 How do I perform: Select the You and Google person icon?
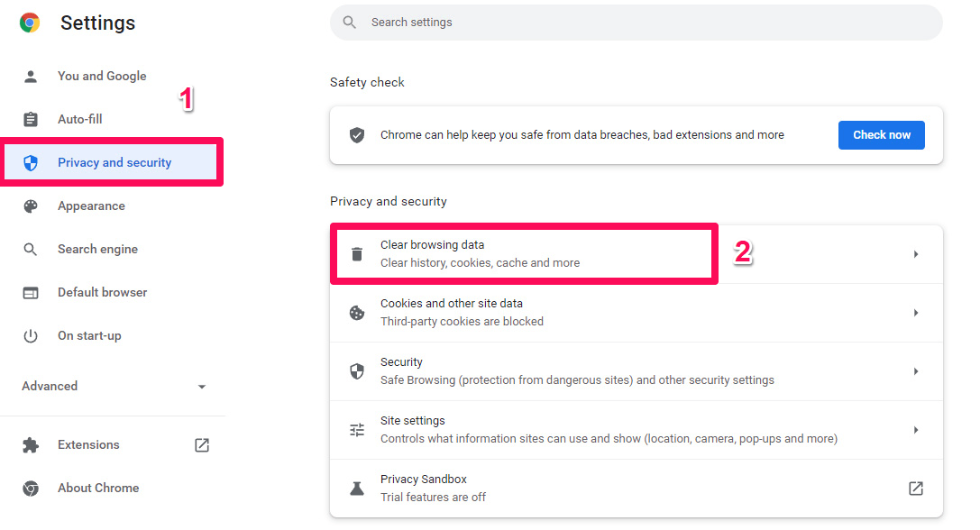coord(31,76)
